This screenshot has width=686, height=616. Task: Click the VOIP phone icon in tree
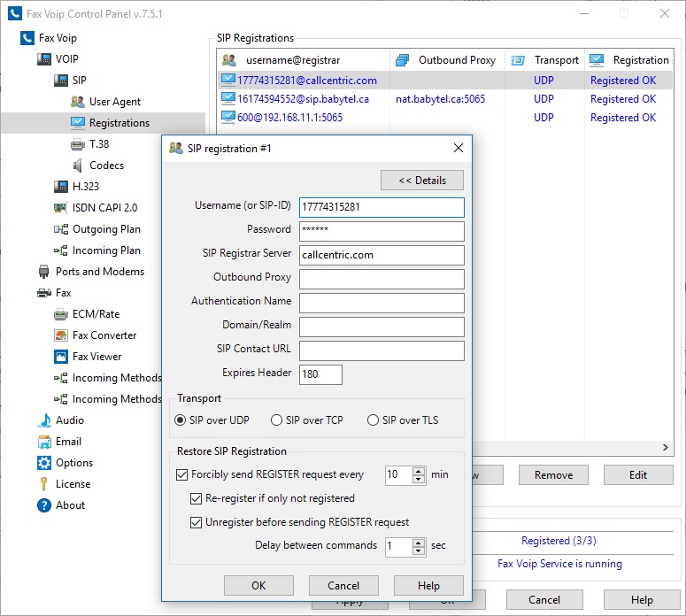tap(43, 59)
